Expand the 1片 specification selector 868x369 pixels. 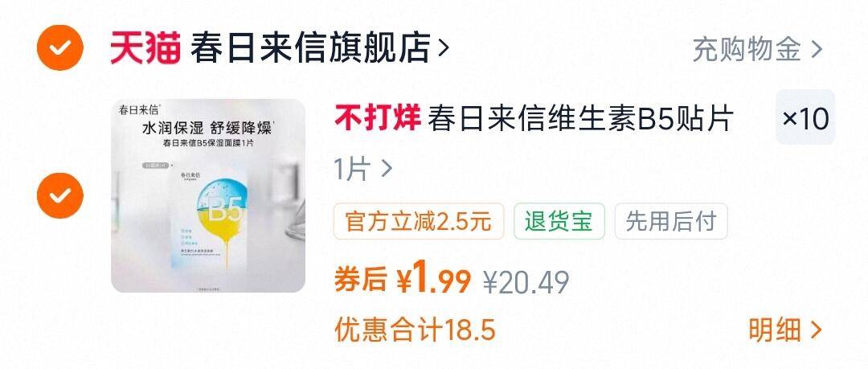[x=362, y=169]
